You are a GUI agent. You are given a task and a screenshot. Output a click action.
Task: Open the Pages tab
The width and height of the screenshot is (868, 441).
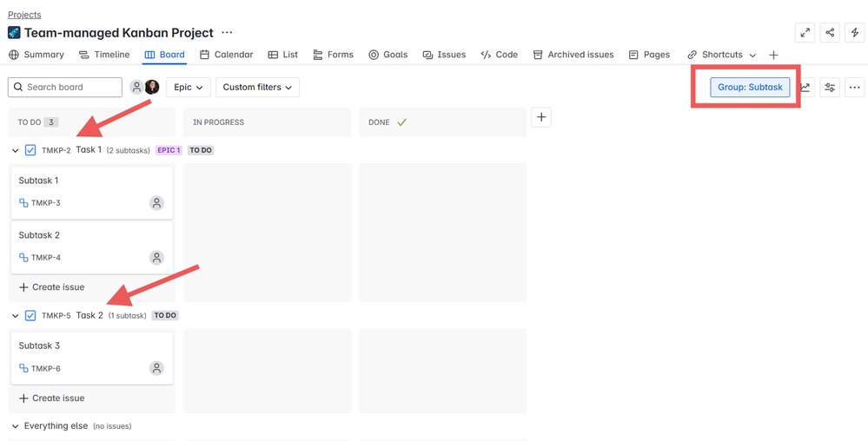tap(649, 55)
